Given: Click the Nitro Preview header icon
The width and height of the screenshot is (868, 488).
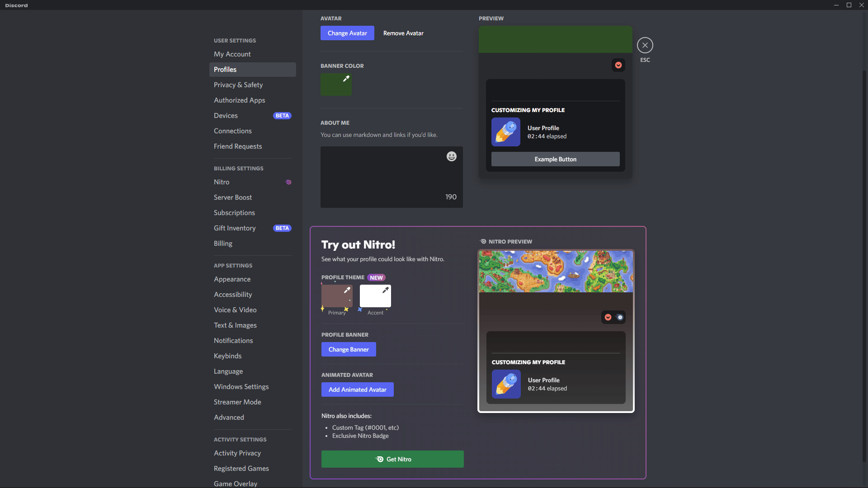Looking at the screenshot, I should pos(483,241).
